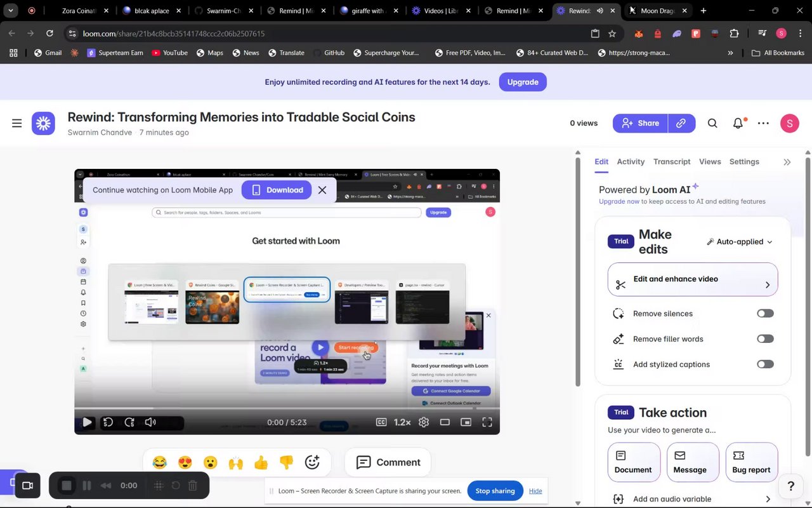
Task: Open the Loom hamburger menu
Action: (17, 123)
